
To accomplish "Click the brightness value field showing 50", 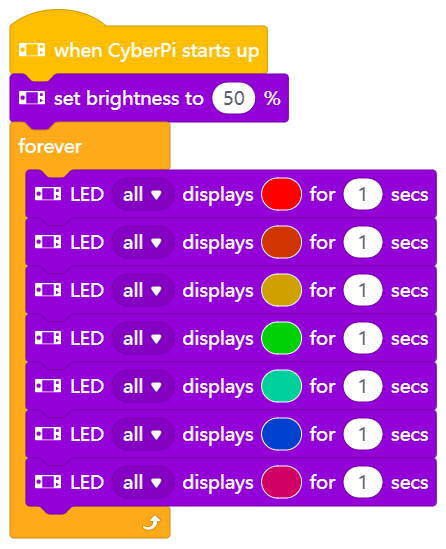I will tap(234, 98).
